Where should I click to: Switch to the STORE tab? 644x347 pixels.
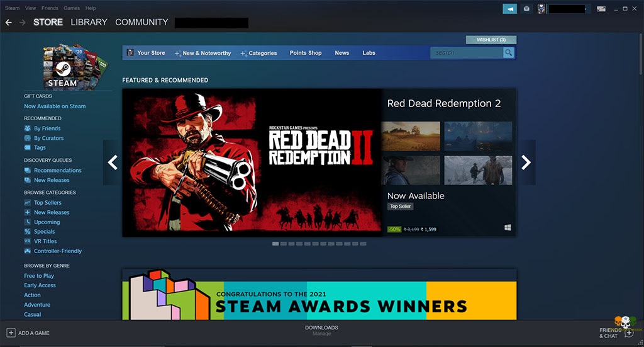[x=48, y=22]
